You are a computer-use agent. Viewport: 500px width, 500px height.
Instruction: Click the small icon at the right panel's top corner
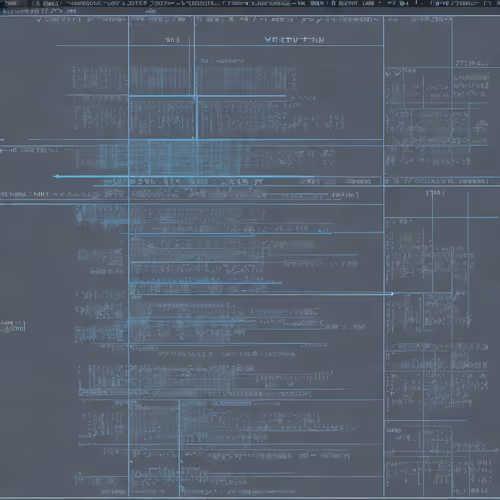point(393,71)
